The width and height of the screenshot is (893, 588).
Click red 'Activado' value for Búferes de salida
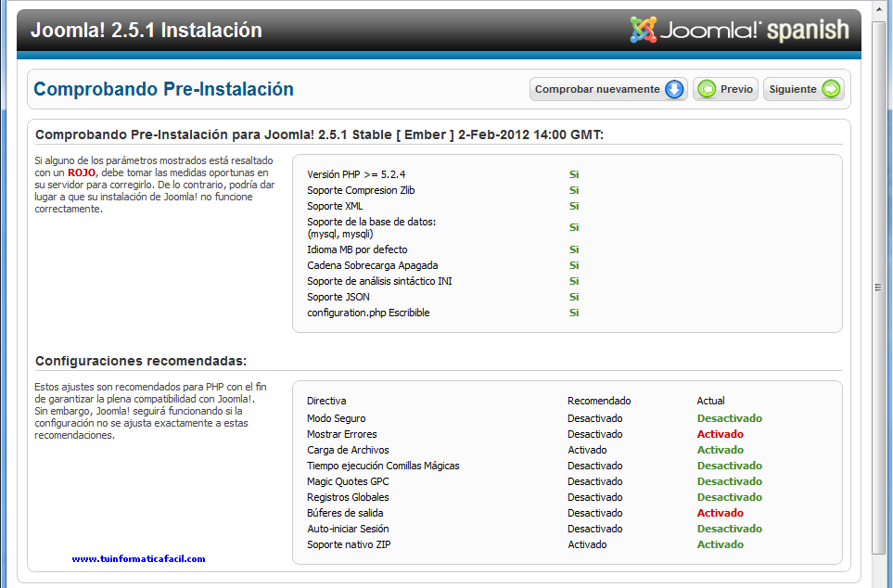pyautogui.click(x=721, y=514)
